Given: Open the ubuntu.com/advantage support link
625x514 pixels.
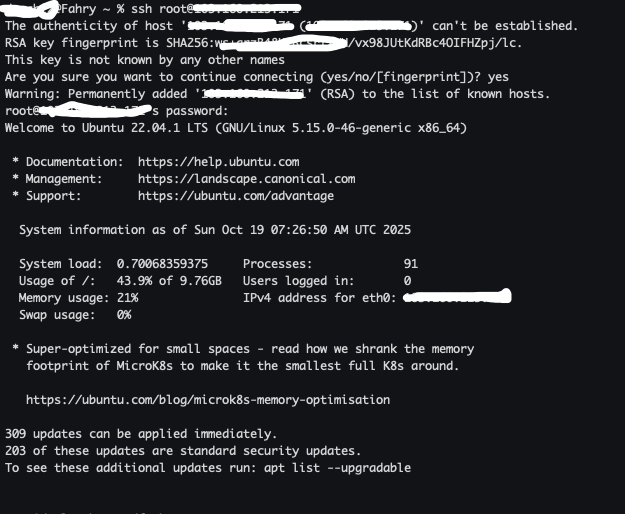Looking at the screenshot, I should (236, 196).
